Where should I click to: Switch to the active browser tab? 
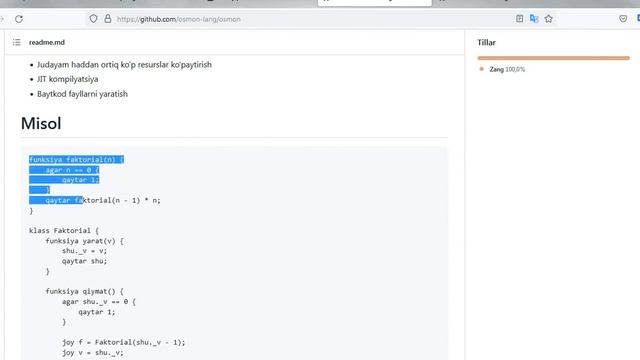(375, 3)
